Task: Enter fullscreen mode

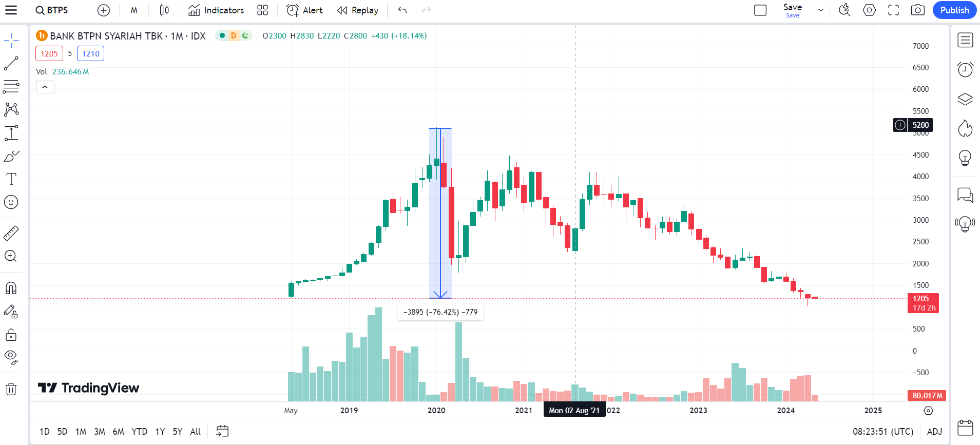Action: [x=894, y=10]
